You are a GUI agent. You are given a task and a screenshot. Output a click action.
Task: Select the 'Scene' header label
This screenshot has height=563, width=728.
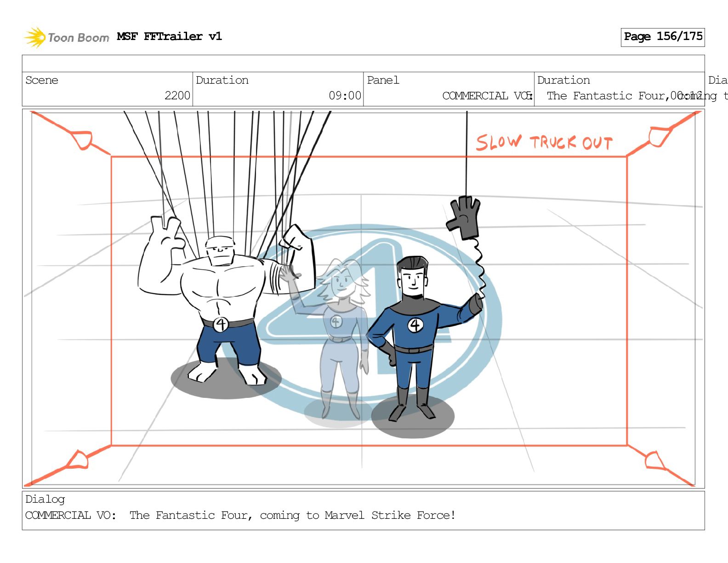42,80
